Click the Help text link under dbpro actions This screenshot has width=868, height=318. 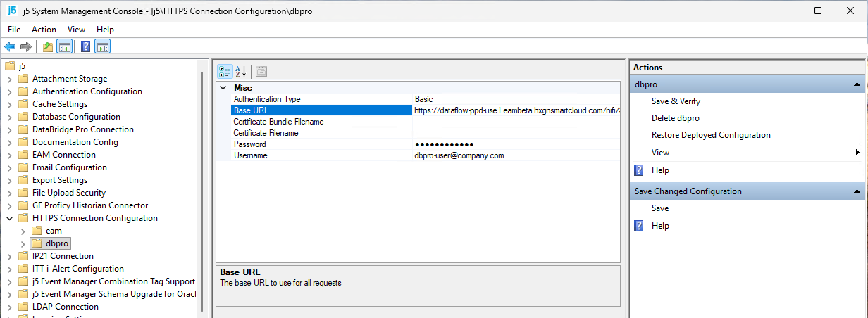pos(660,170)
